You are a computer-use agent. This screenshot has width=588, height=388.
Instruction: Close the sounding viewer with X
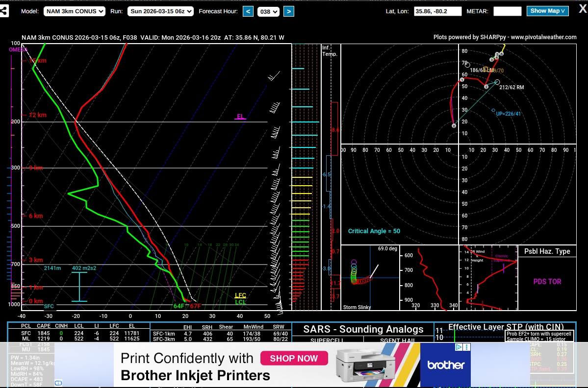point(580,10)
